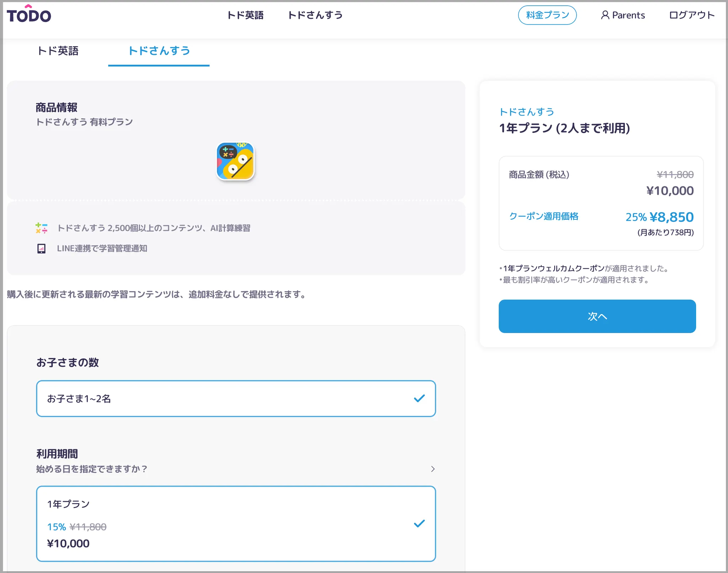Click the TODO logo

29,15
